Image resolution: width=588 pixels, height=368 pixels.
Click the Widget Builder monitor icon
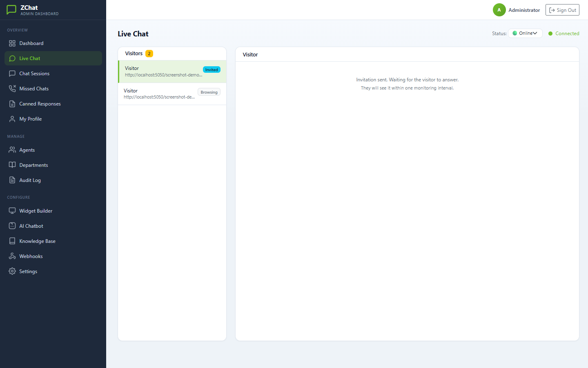coord(12,211)
